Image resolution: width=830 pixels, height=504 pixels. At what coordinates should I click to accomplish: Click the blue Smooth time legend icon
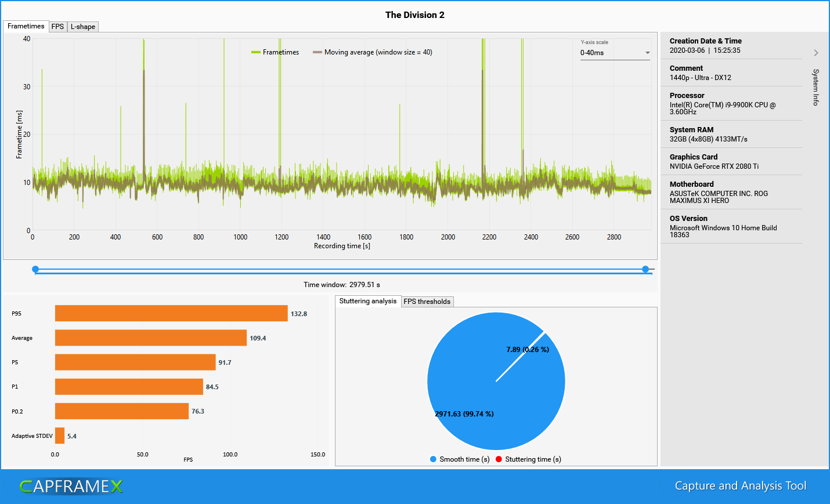point(432,459)
